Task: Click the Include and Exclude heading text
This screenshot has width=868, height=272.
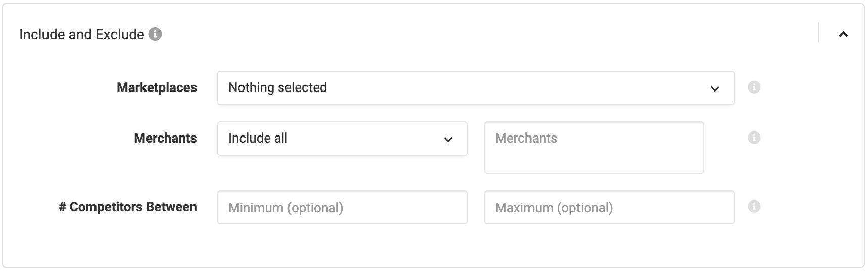Action: 82,34
